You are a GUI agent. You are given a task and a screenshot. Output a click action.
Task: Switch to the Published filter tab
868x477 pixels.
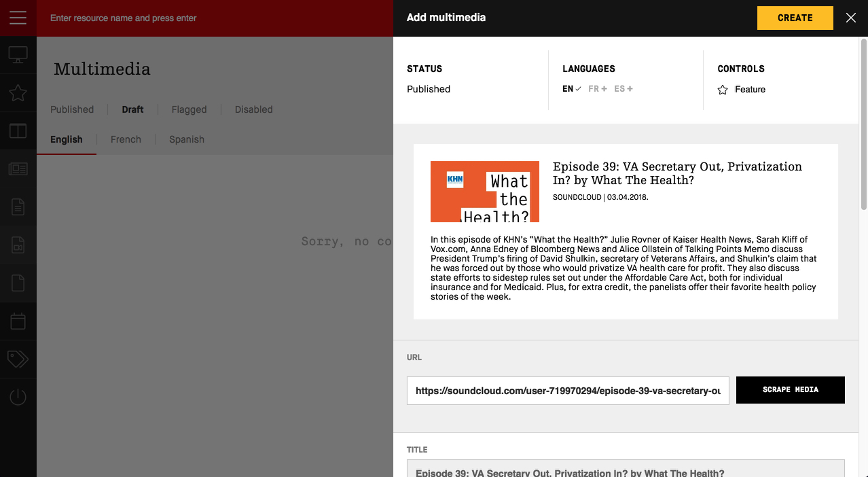click(72, 109)
